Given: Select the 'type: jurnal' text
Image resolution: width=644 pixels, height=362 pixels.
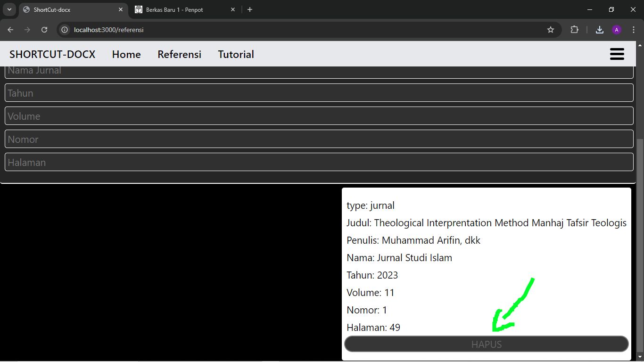Looking at the screenshot, I should click(x=371, y=206).
